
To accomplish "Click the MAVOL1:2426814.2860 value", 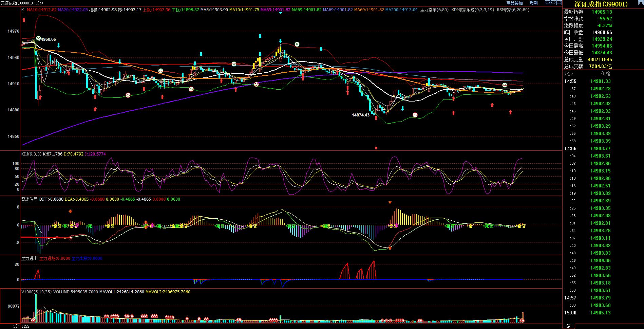I will click(122, 292).
